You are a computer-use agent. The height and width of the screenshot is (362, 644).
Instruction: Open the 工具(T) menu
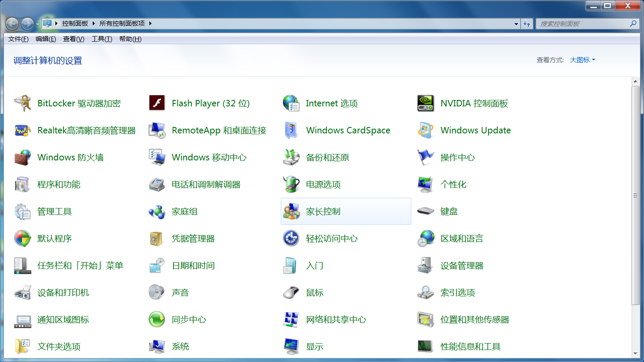102,39
